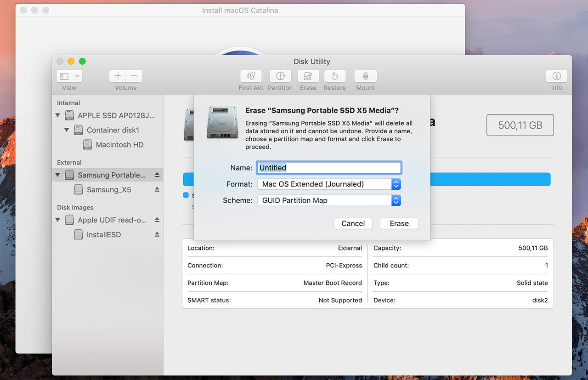Image resolution: width=588 pixels, height=380 pixels.
Task: Open the View chevron dropdown
Action: (x=77, y=76)
